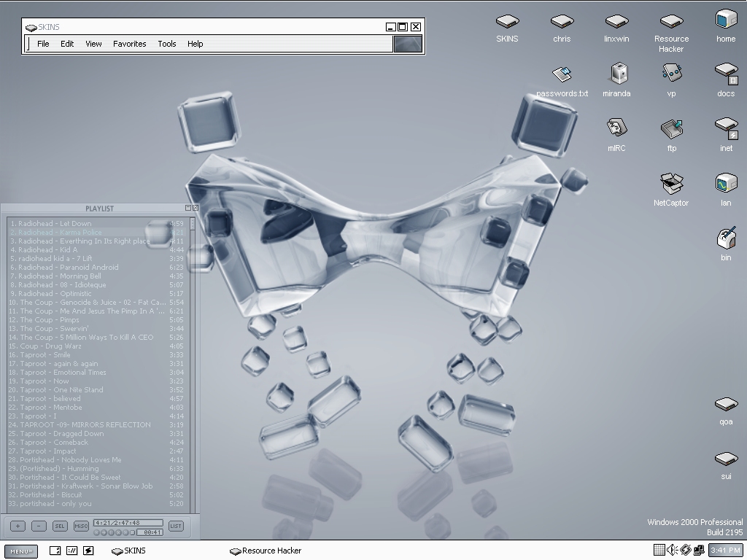Open the volume speaker tray icon

[x=672, y=550]
